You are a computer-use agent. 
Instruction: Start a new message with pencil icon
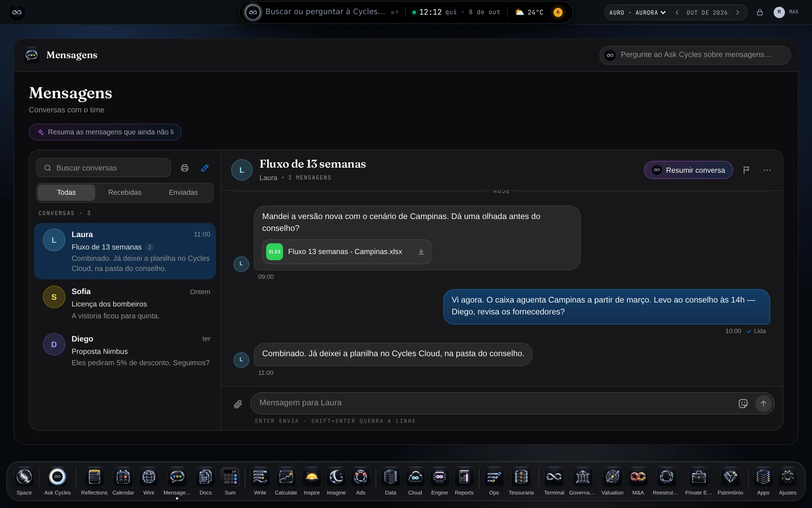point(205,168)
